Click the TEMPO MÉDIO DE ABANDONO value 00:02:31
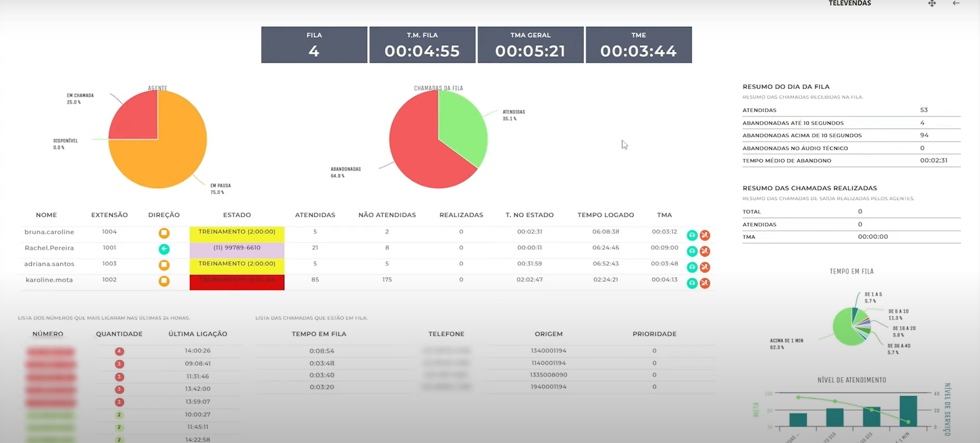Screen dimensions: 980x443 tap(934, 160)
